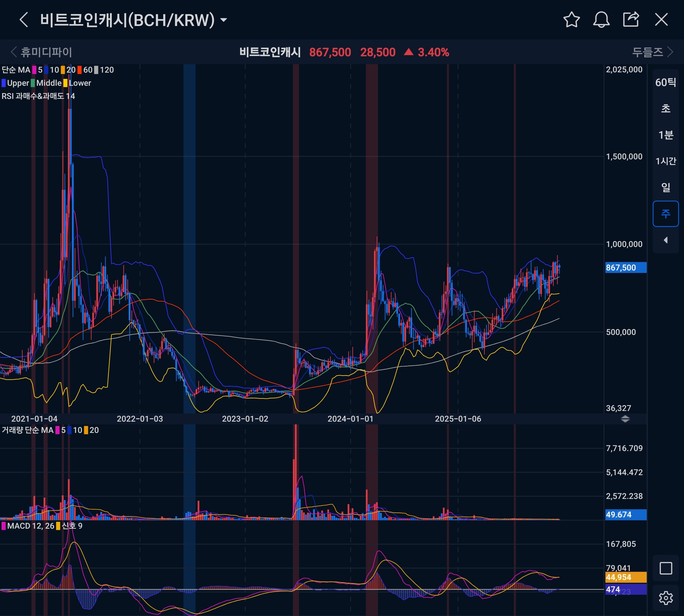Tap the fullscreen square icon
Image resolution: width=684 pixels, height=616 pixels.
[666, 568]
